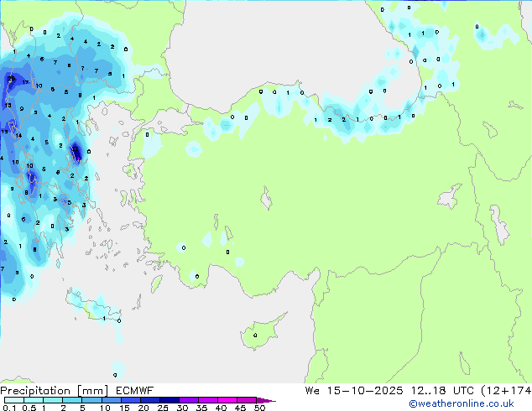Viewport: 532px width, 411px height.
Task: Click the above-50 mm legend arrow tip
Action: tap(266, 400)
